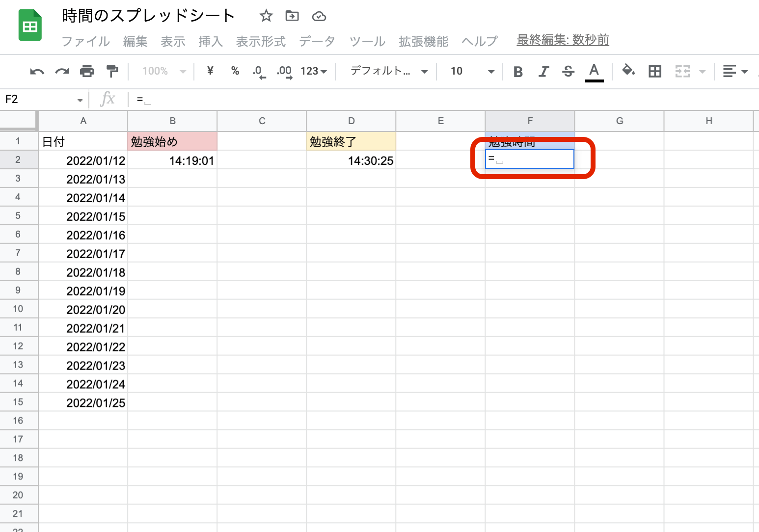759x532 pixels.
Task: Select column A header
Action: 83,121
